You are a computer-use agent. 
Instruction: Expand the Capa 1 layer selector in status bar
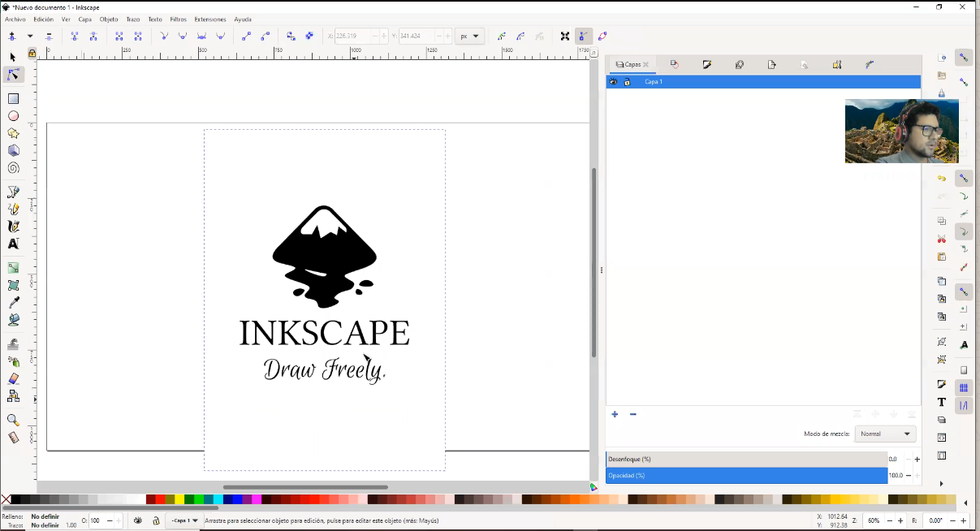tap(184, 520)
